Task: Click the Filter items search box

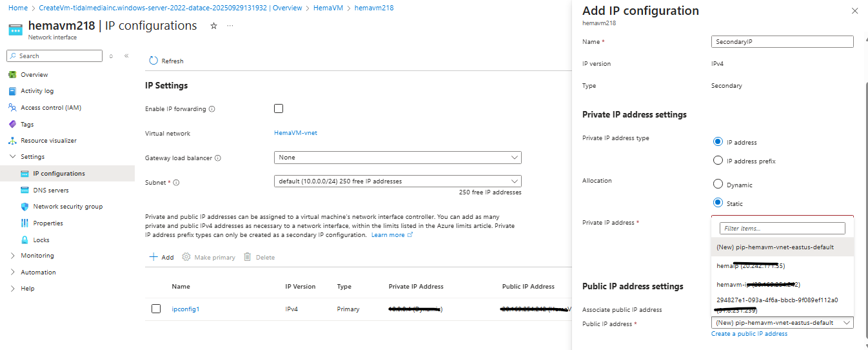Action: click(782, 228)
